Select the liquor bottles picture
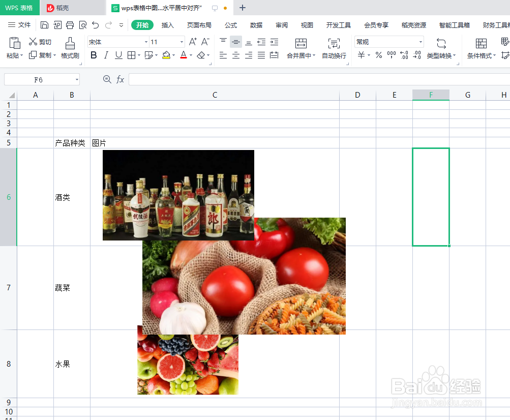Image resolution: width=510 pixels, height=420 pixels. point(178,195)
